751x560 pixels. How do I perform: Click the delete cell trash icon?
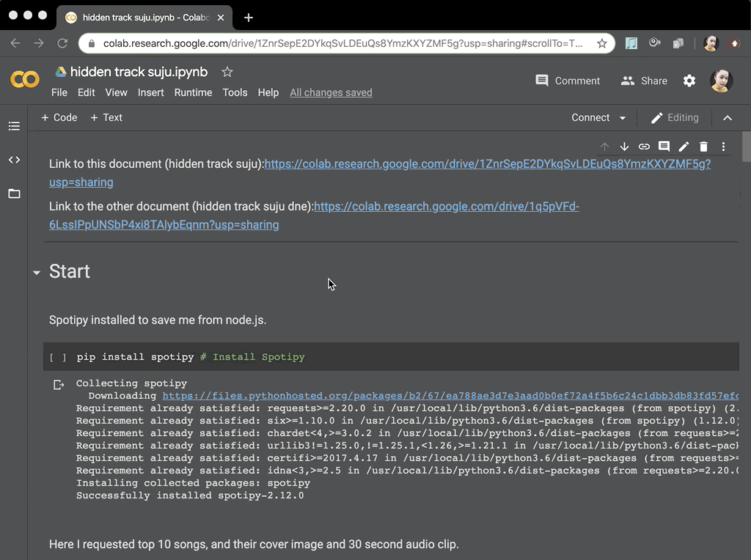(703, 147)
